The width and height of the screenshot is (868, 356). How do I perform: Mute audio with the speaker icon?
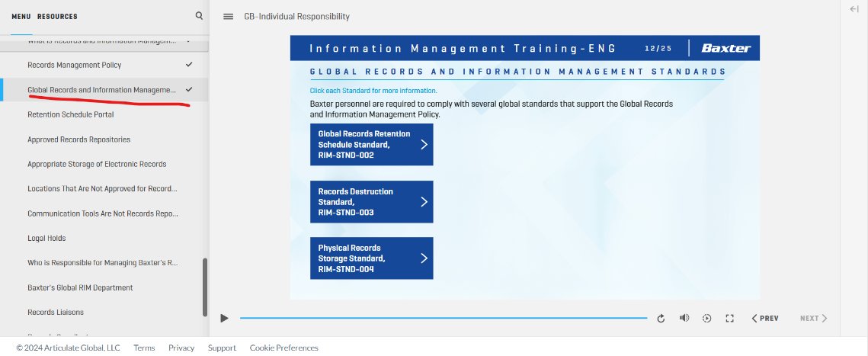click(x=684, y=318)
